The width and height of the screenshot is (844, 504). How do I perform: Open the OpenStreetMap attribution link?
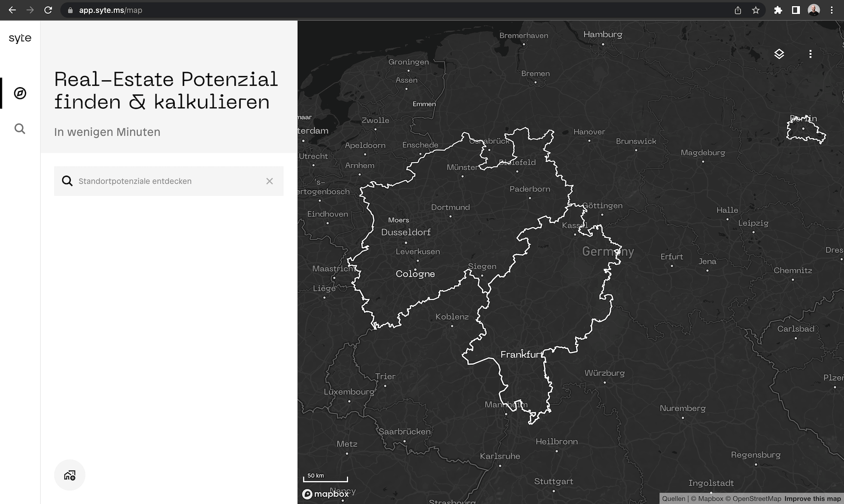tap(756, 498)
